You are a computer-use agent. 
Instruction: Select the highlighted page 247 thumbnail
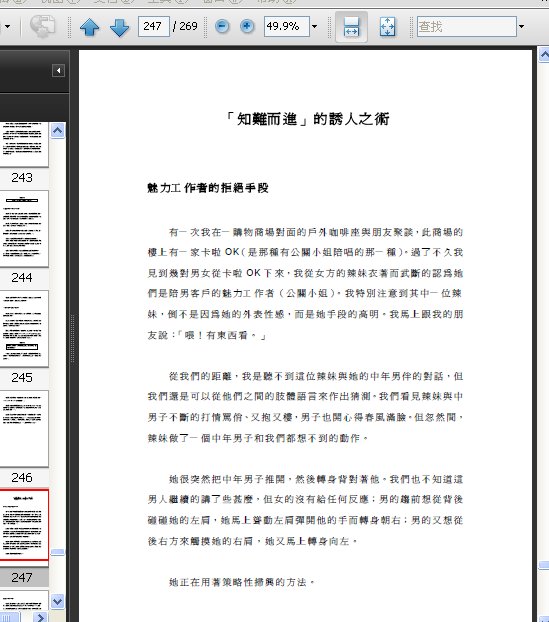[24, 525]
